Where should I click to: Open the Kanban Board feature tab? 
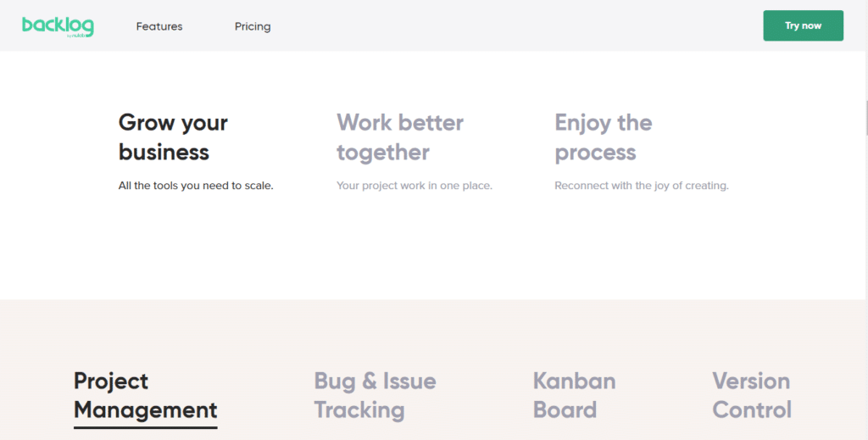(x=574, y=396)
